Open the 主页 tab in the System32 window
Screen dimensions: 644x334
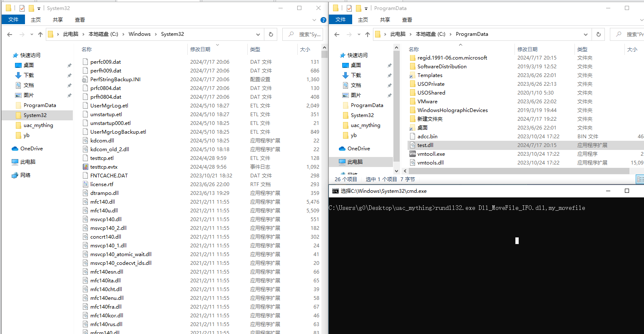point(36,20)
